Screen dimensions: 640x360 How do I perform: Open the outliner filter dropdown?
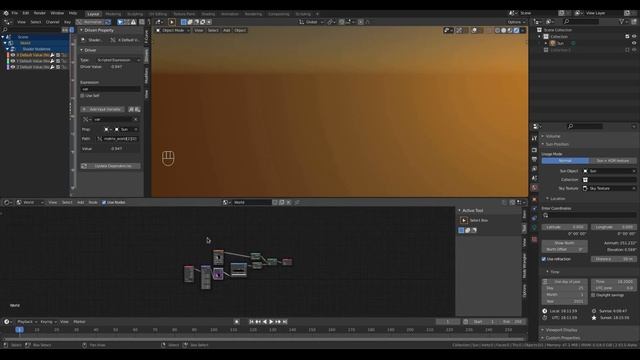pos(623,22)
